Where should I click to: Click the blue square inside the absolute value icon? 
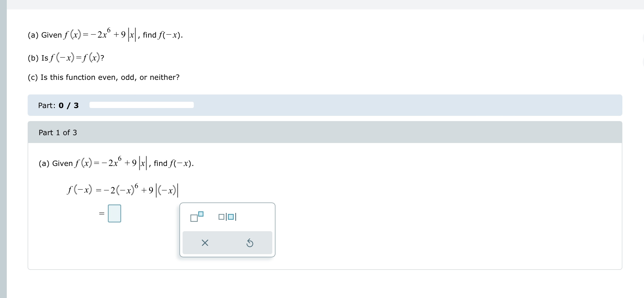click(x=231, y=216)
